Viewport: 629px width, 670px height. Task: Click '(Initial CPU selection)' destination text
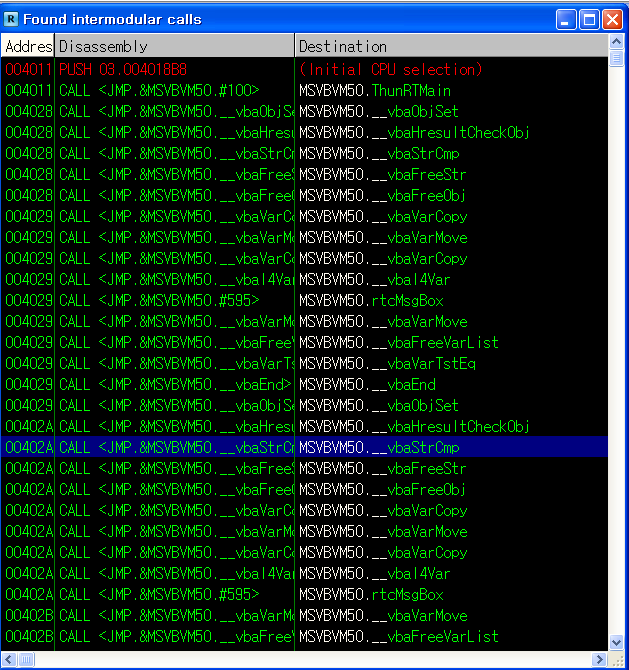391,69
